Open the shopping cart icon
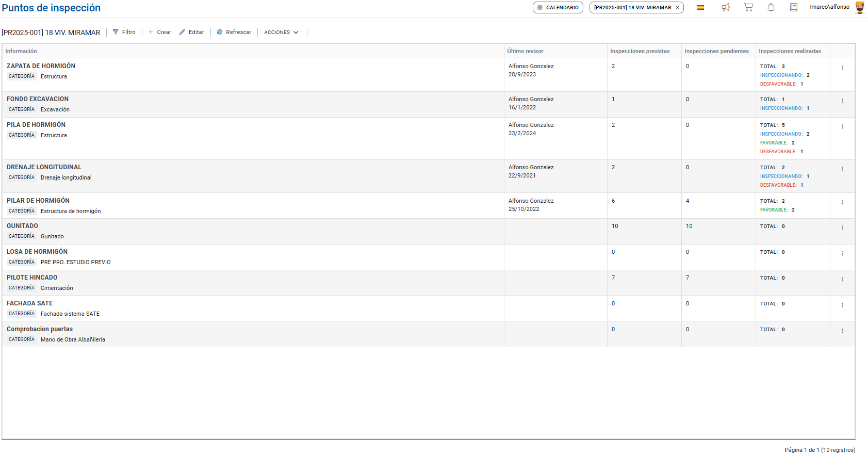Screen dimensions: 868x455 pos(748,7)
